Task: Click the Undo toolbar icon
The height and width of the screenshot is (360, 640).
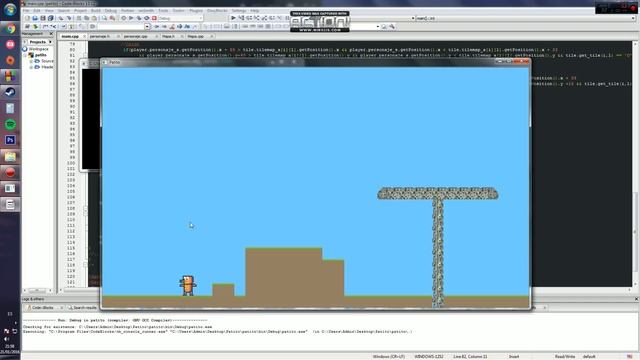Action: (61, 18)
